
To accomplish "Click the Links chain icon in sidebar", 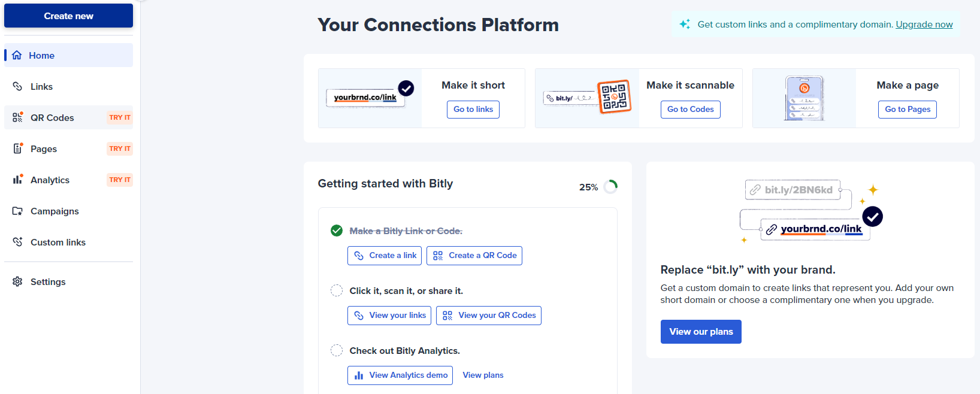I will 17,86.
